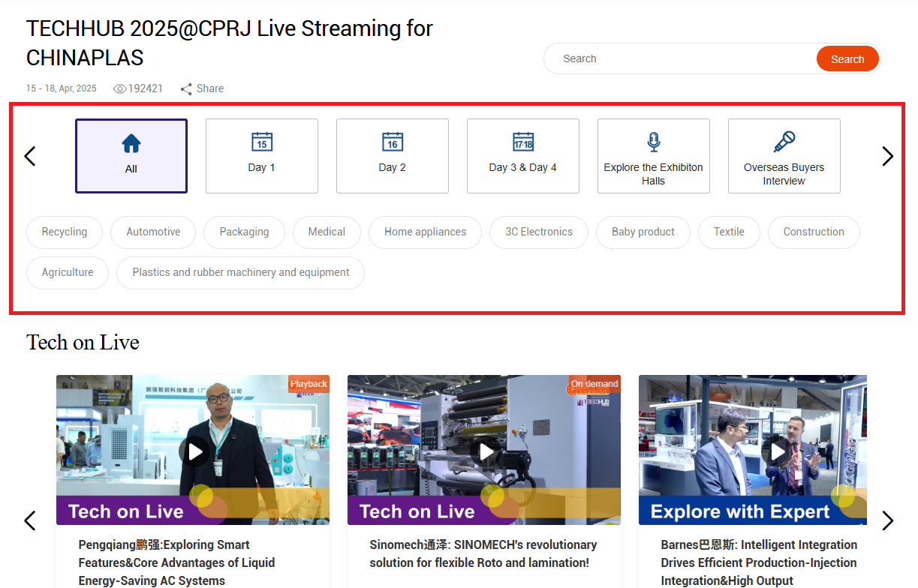Toggle the Automotive filter chip
918x588 pixels.
tap(153, 232)
